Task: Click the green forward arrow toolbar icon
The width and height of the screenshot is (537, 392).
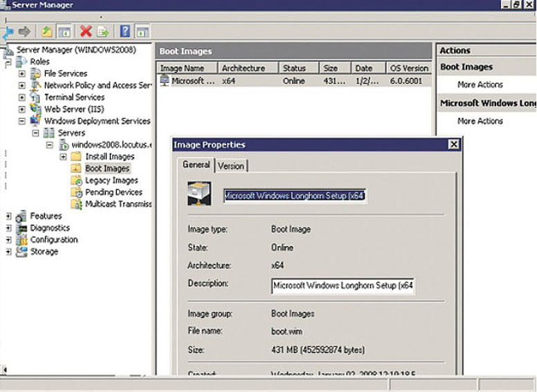Action: tap(25, 32)
